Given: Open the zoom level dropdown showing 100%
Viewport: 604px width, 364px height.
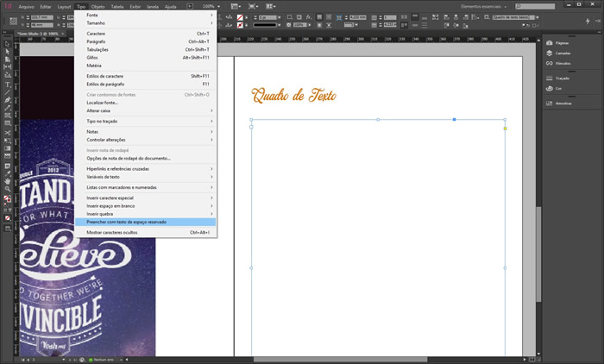Looking at the screenshot, I should [x=211, y=6].
